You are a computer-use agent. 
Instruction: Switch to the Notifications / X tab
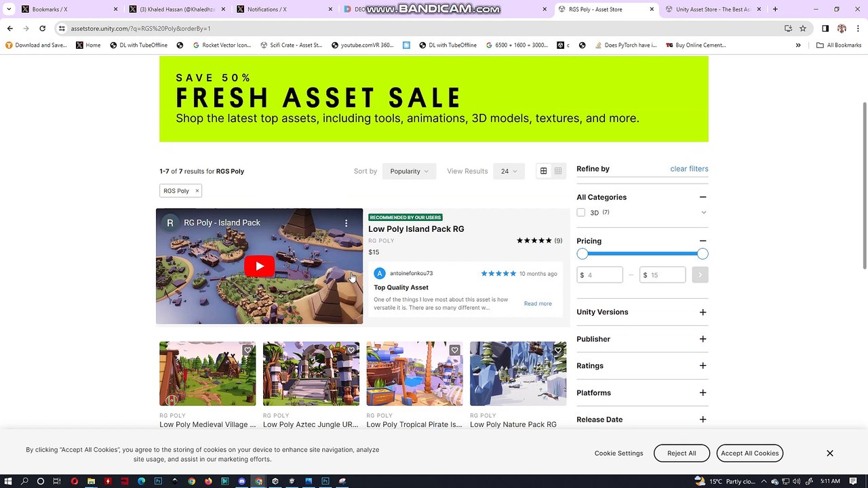click(285, 9)
